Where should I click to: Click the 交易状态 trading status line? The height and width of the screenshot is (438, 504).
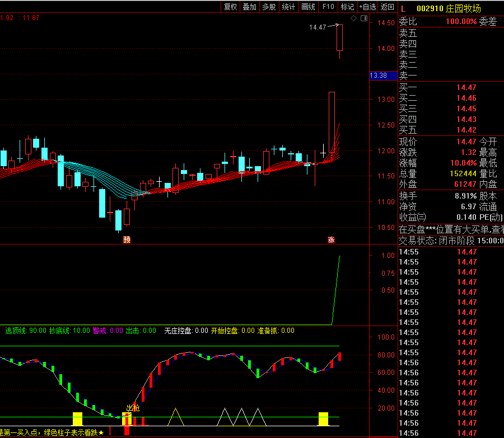tap(451, 241)
